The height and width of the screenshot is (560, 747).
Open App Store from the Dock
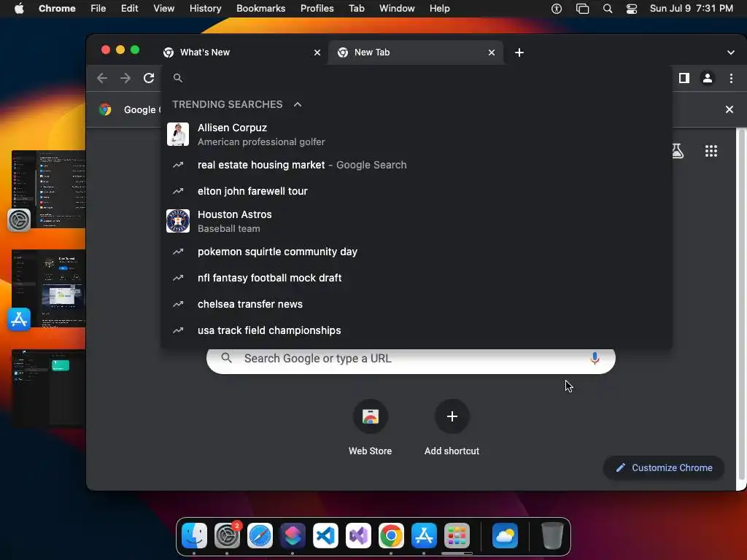(424, 536)
